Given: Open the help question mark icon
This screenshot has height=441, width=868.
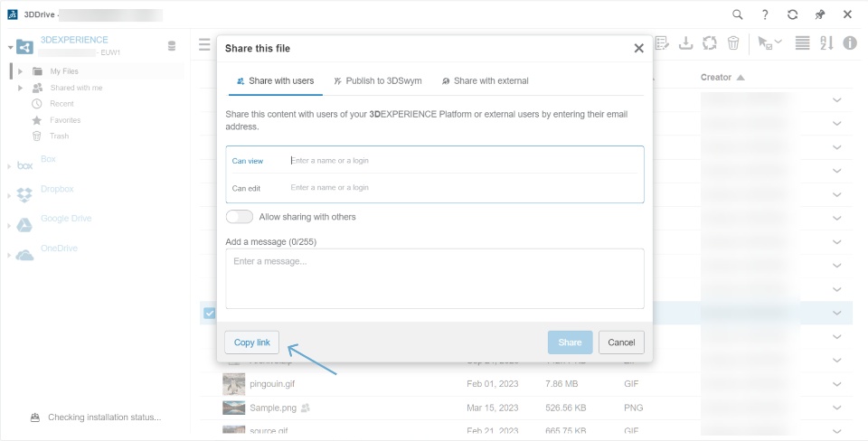Looking at the screenshot, I should point(765,14).
